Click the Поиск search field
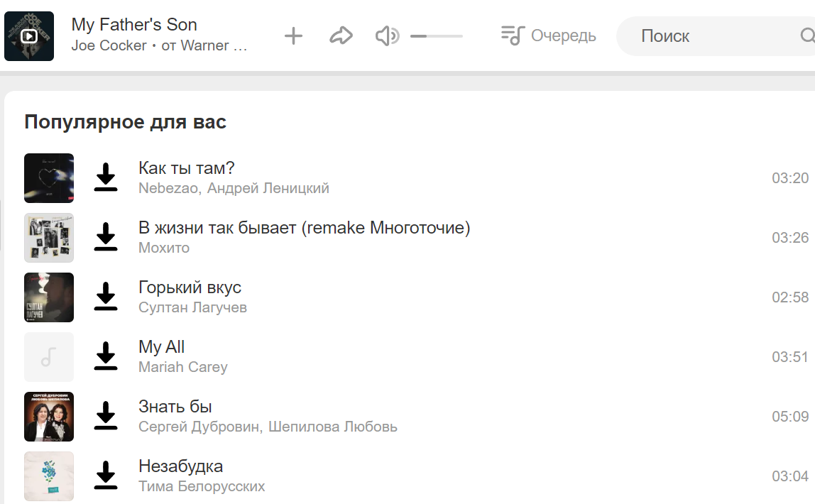Viewport: 815px width, 504px height. 710,36
